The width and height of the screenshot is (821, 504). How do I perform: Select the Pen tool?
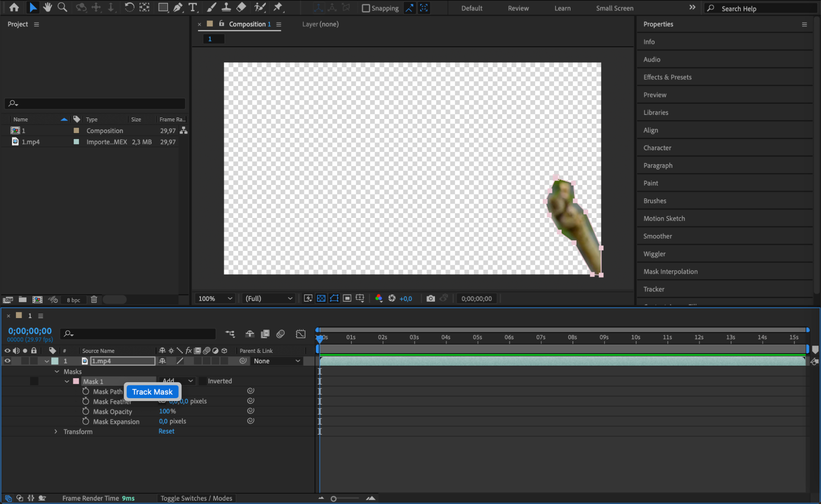click(x=178, y=7)
